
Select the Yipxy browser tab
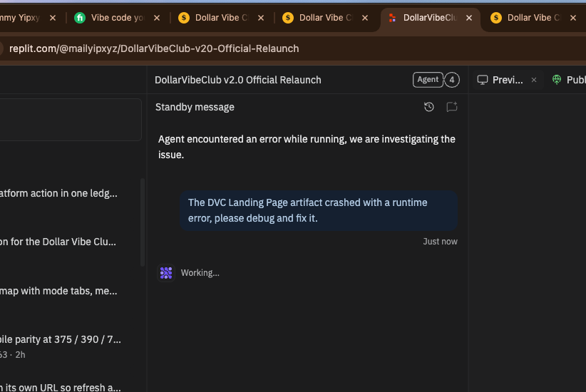pos(21,18)
